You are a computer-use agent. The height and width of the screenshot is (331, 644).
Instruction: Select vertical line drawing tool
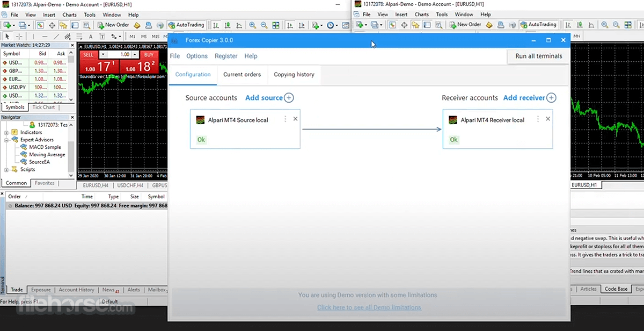[x=33, y=36]
